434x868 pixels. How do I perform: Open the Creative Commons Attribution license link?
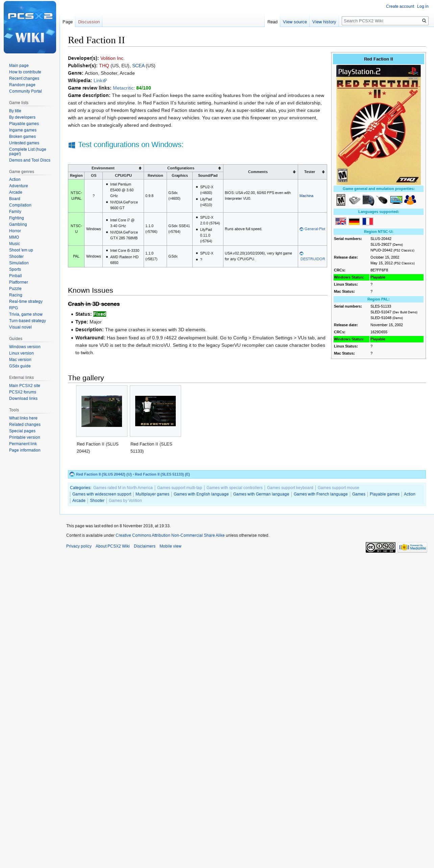point(170,535)
